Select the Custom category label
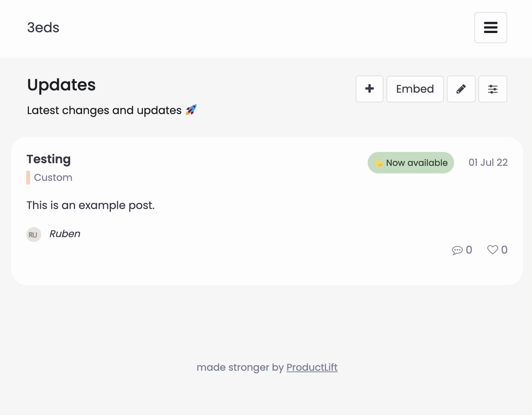 53,177
